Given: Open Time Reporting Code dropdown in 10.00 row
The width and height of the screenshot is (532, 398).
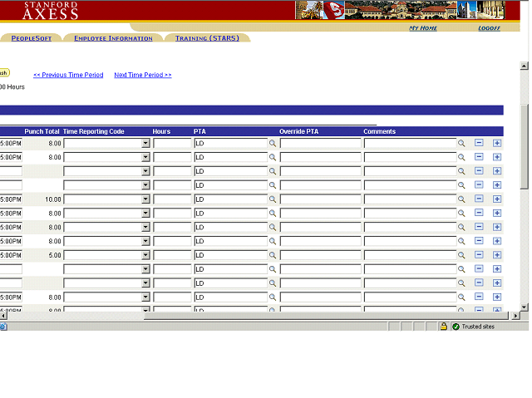Looking at the screenshot, I should [x=145, y=199].
